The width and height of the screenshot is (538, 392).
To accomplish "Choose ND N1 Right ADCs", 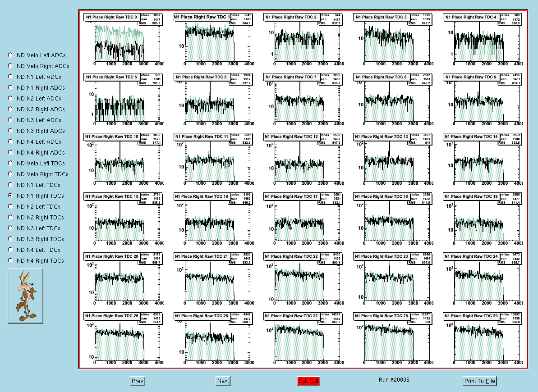I will (10, 87).
